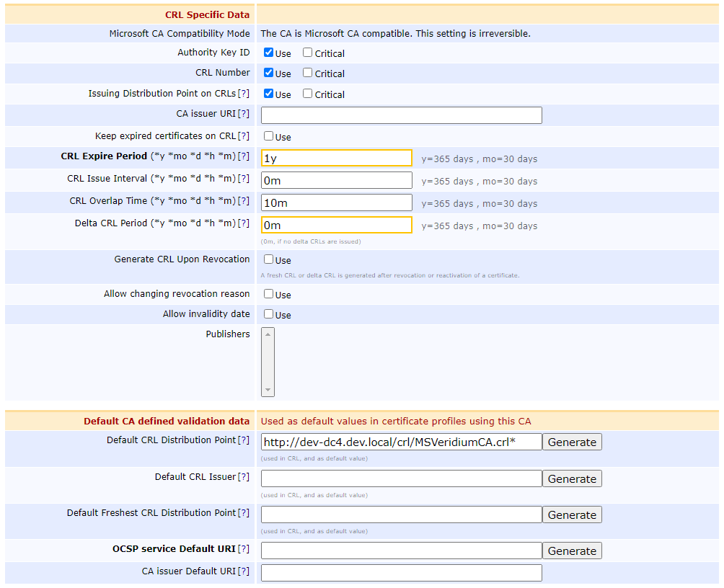This screenshot has height=588, width=724.
Task: Enable Critical for CRL Number
Action: point(308,73)
